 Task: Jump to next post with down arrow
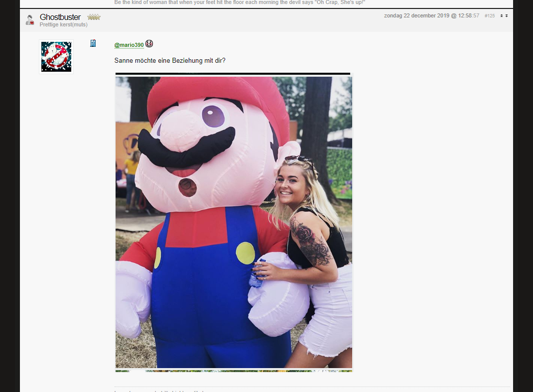[x=507, y=15]
